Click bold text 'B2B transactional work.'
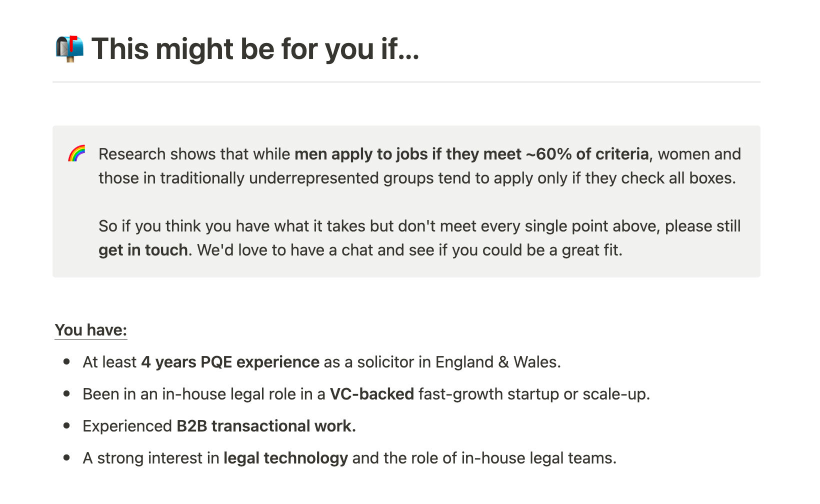This screenshot has width=820, height=504. [266, 426]
